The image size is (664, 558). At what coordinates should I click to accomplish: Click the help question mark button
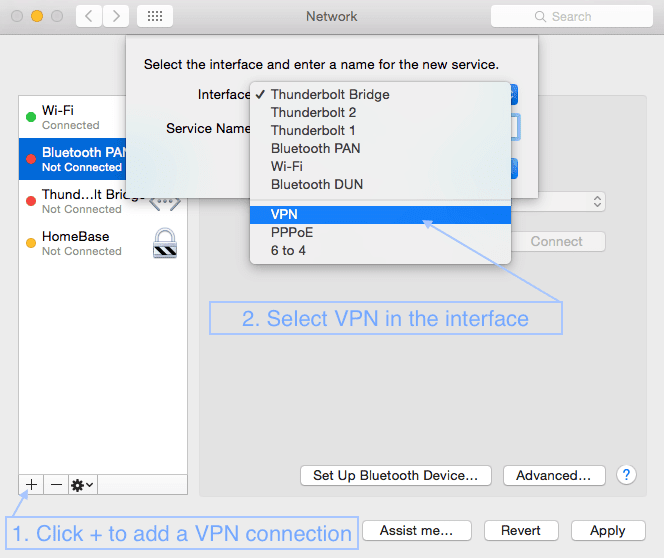click(x=626, y=475)
